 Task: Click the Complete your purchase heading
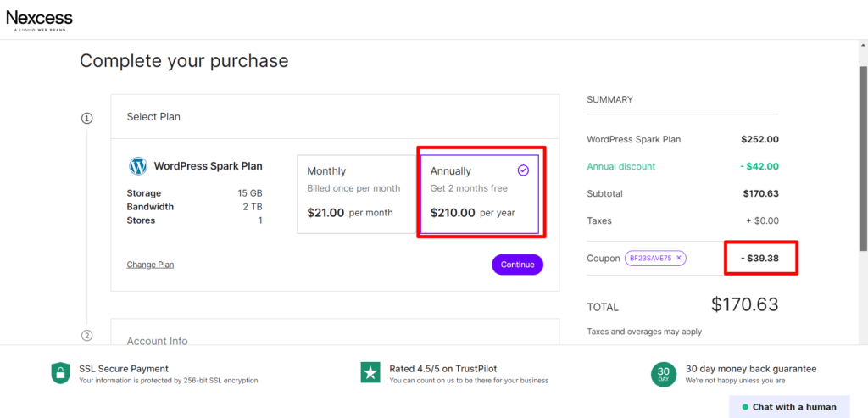(184, 60)
